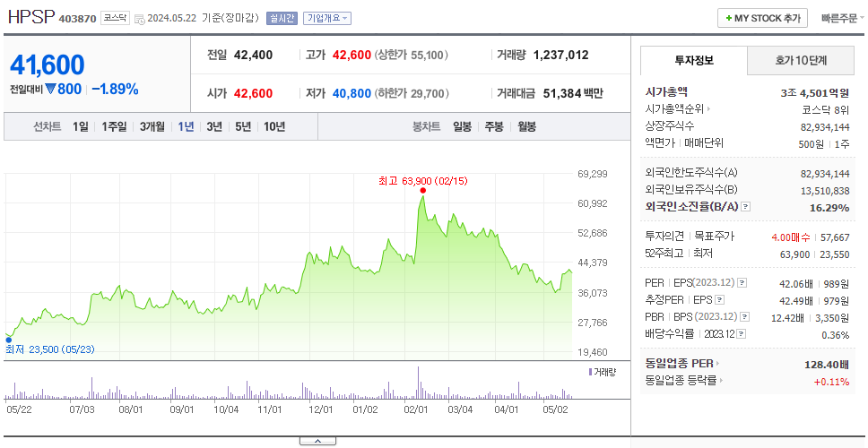The image size is (868, 448).
Task: Collapse the chart panel with bottom arrow handle
Action: point(317,442)
